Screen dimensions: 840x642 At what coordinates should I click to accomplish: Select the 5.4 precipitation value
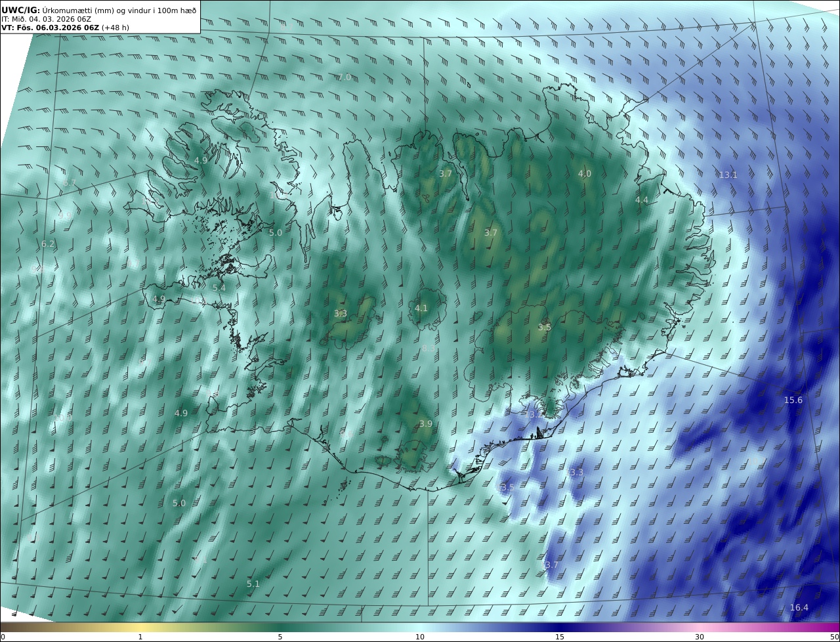(x=219, y=288)
